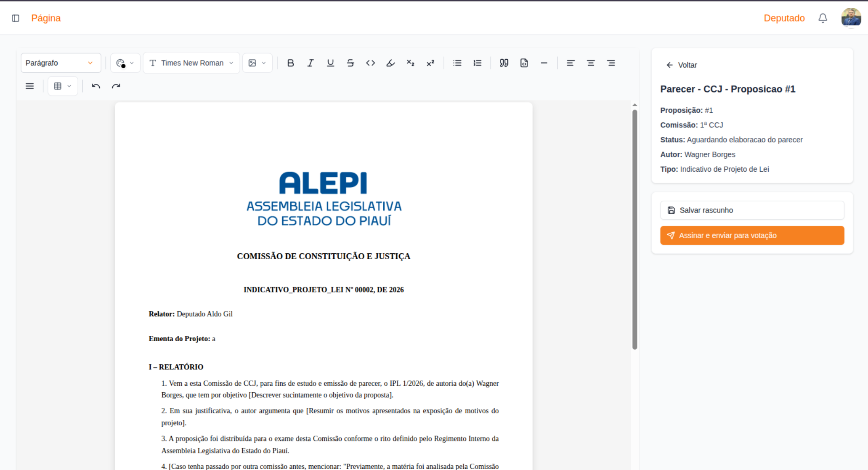Click paragraph 2 starting 'Em sua justificativa'
868x470 pixels.
[x=330, y=417]
